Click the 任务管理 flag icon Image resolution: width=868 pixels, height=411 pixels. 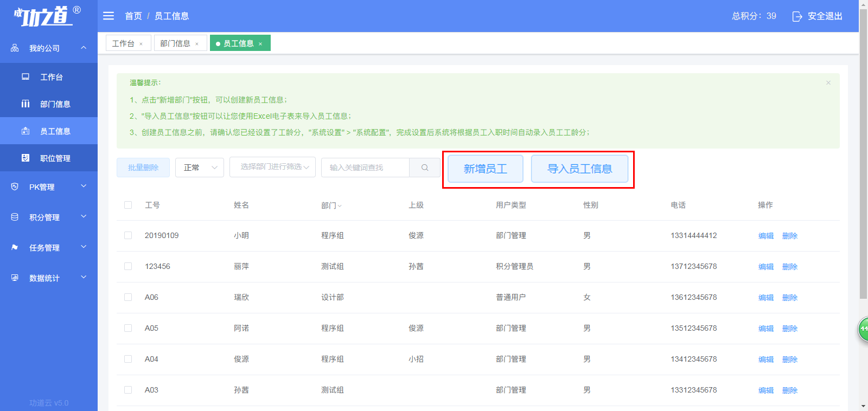[x=15, y=247]
